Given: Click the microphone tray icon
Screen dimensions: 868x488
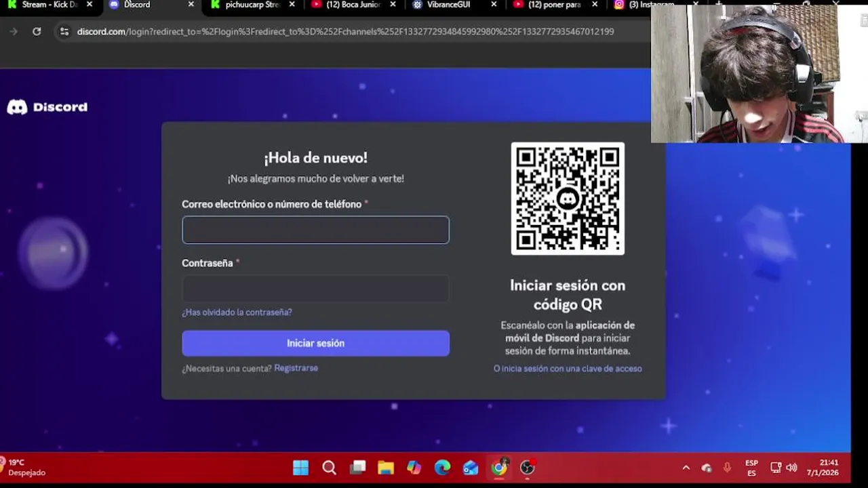Looking at the screenshot, I should 727,468.
